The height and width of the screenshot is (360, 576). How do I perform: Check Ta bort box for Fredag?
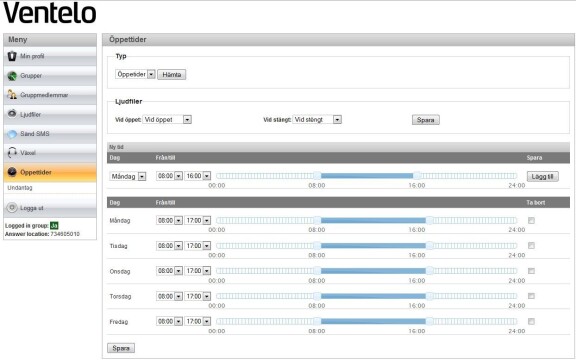pyautogui.click(x=531, y=321)
